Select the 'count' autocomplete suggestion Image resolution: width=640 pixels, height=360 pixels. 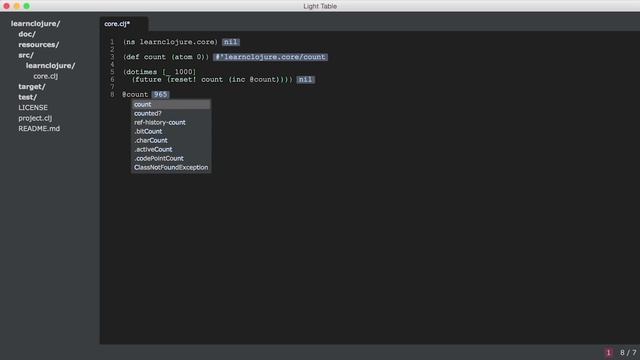pos(171,104)
